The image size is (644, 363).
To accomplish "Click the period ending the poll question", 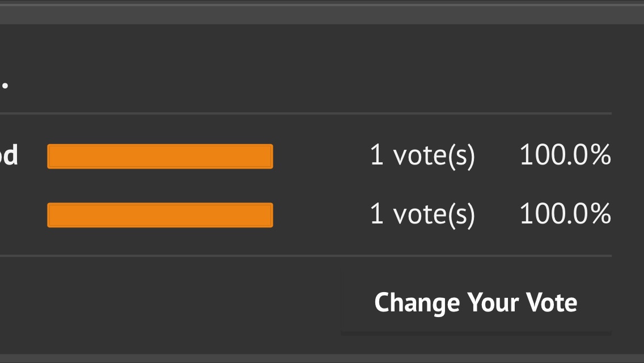I will coord(5,85).
